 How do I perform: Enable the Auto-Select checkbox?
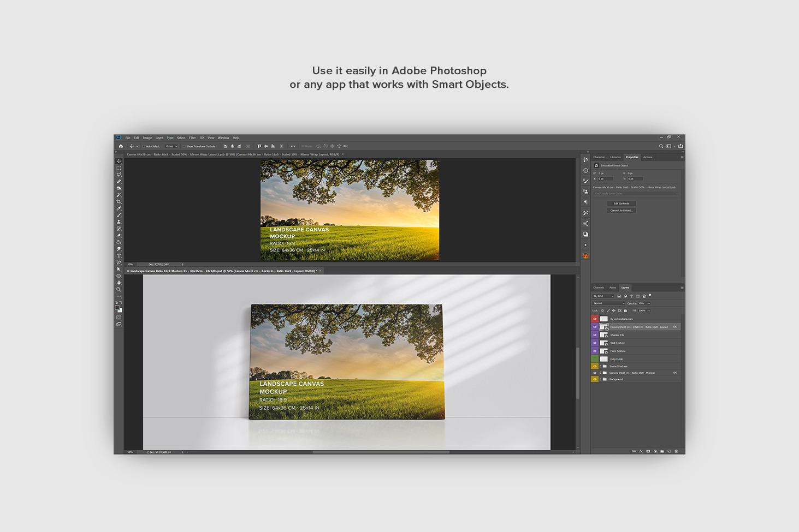point(144,146)
